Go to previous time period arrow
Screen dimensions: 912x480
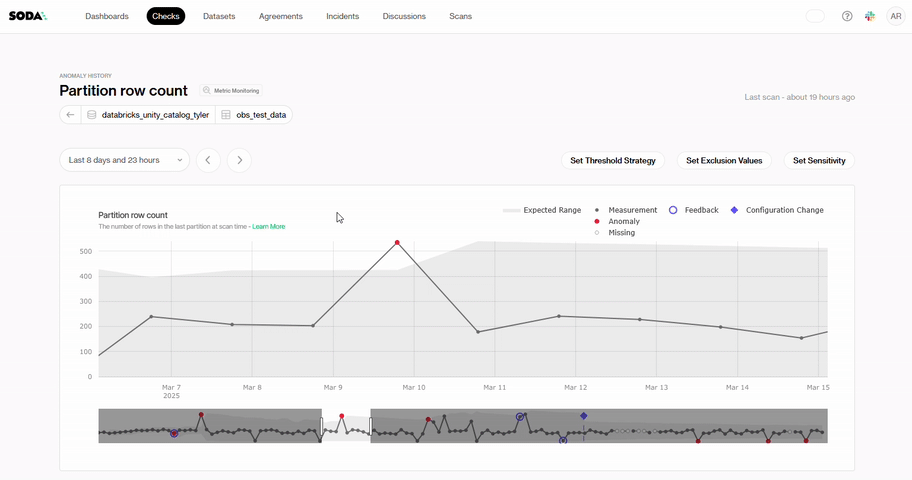(x=208, y=160)
